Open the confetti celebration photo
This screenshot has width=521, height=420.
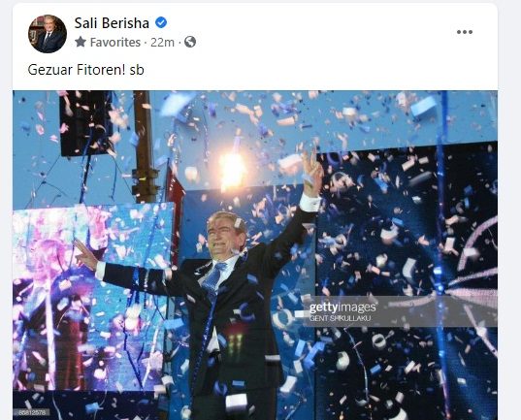tap(255, 255)
